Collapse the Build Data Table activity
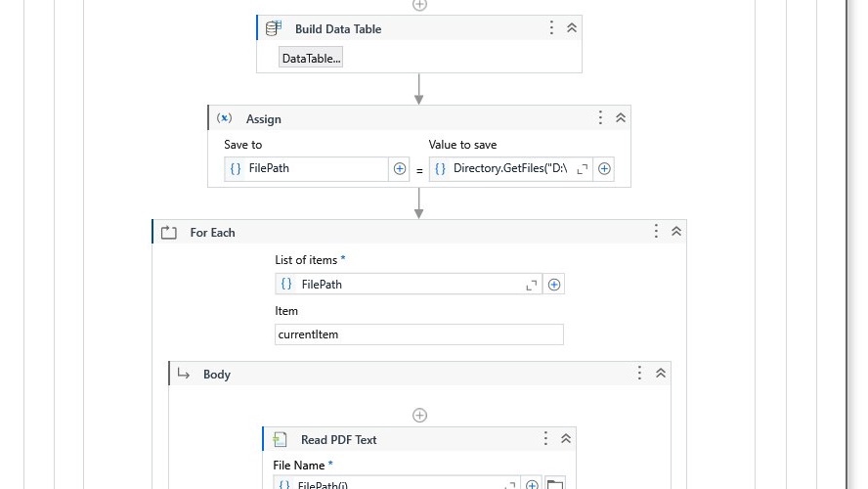 point(572,28)
